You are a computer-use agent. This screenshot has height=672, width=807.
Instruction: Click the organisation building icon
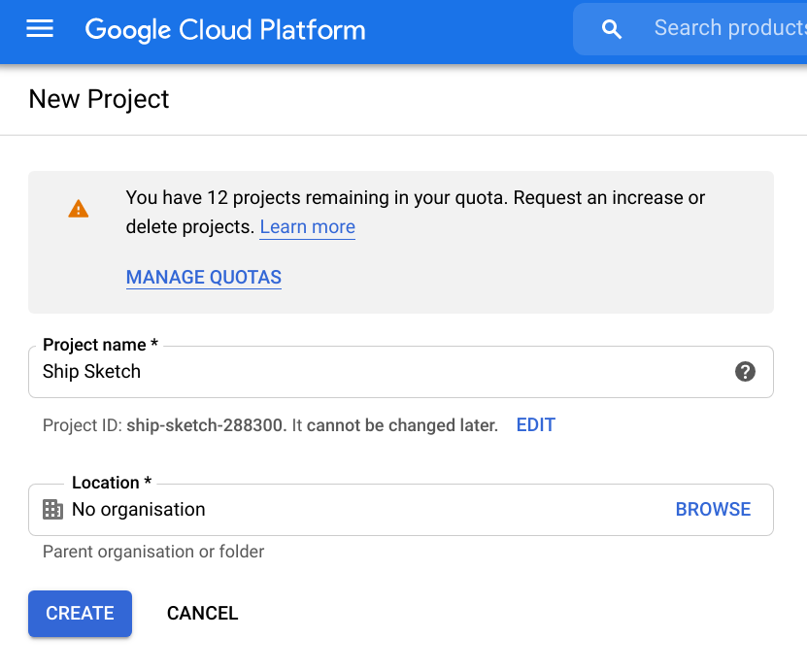click(x=52, y=510)
